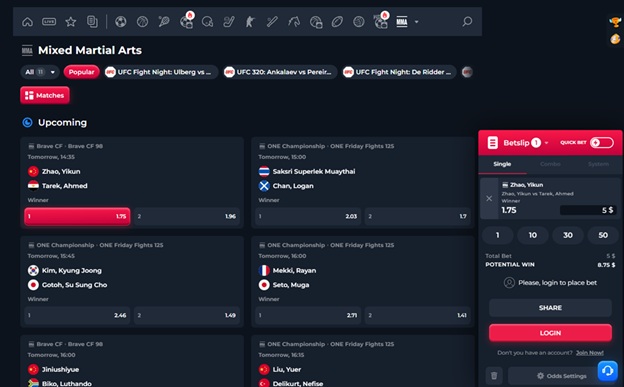
Task: Pick Kim, Kyung Joong odds 2.46
Action: (x=77, y=315)
